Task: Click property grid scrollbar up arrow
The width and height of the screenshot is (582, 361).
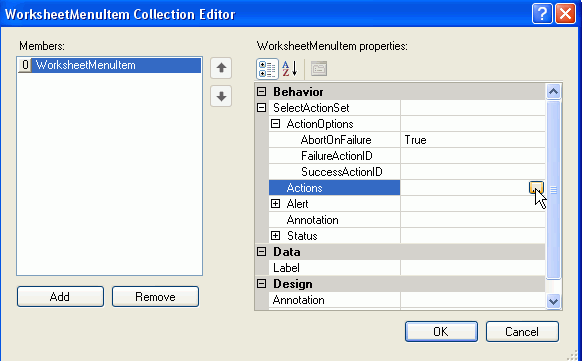Action: click(x=553, y=91)
